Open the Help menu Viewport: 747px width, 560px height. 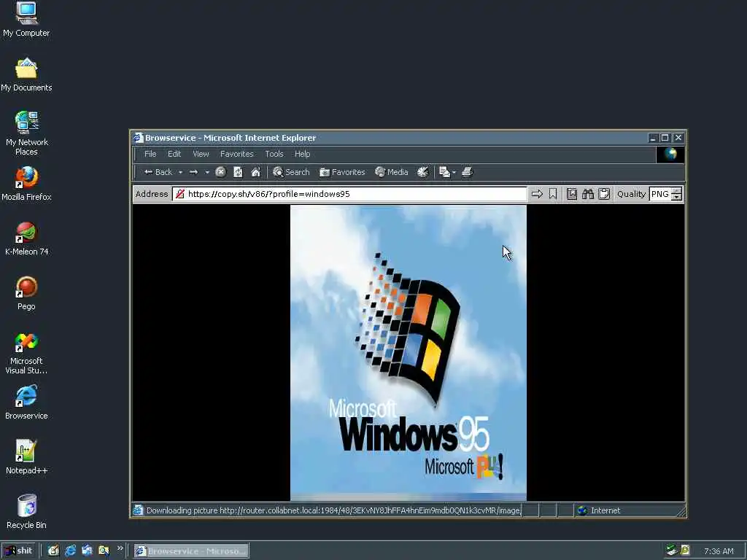pyautogui.click(x=302, y=154)
